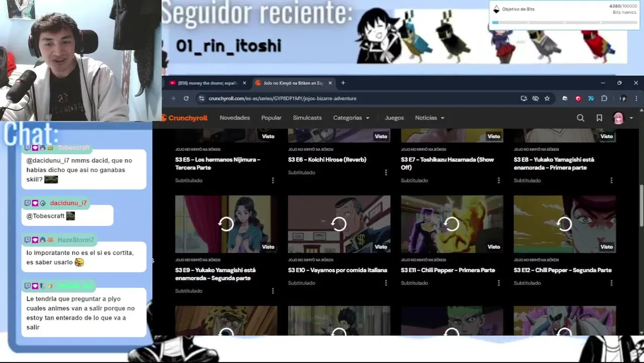Replay icon on S3 E11 thumbnail
Image resolution: width=644 pixels, height=363 pixels.
[452, 224]
